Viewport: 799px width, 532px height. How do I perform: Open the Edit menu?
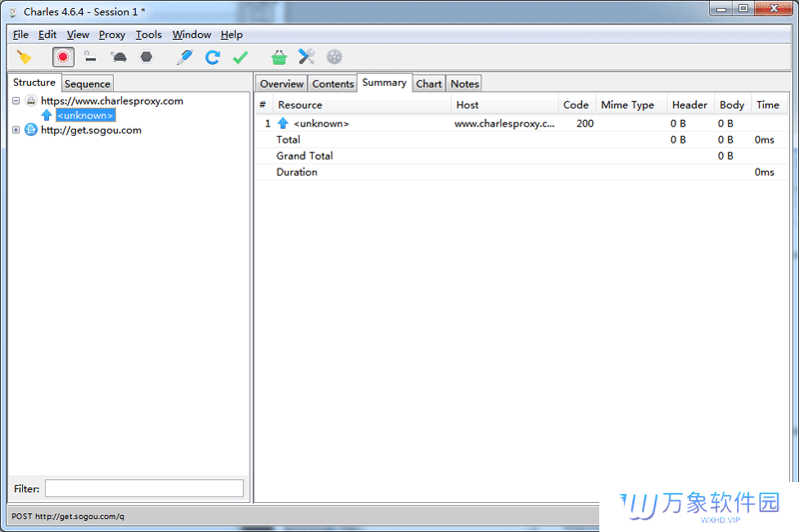tap(47, 35)
